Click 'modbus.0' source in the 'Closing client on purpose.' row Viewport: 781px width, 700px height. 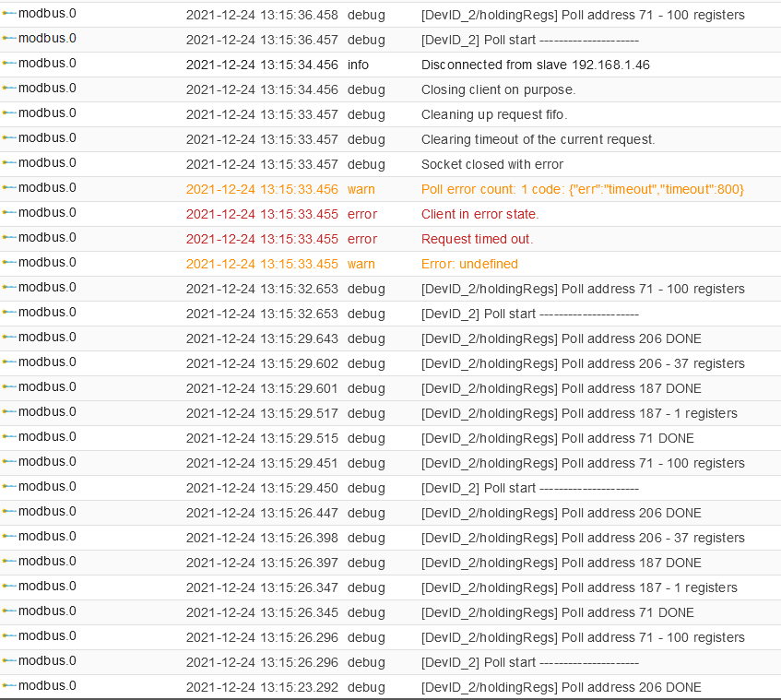pyautogui.click(x=47, y=89)
